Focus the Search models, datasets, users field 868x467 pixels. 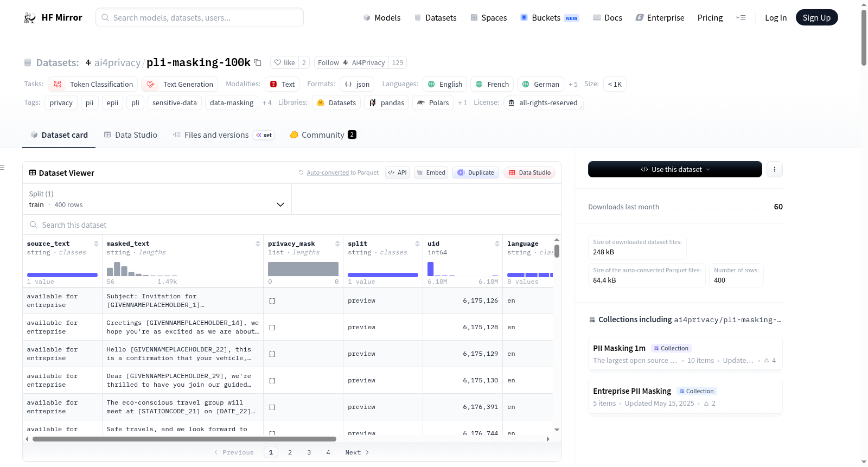200,18
